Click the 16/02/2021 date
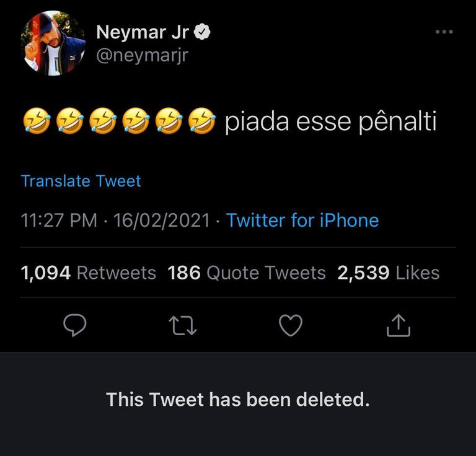Image resolution: width=476 pixels, height=456 pixels. pyautogui.click(x=162, y=220)
